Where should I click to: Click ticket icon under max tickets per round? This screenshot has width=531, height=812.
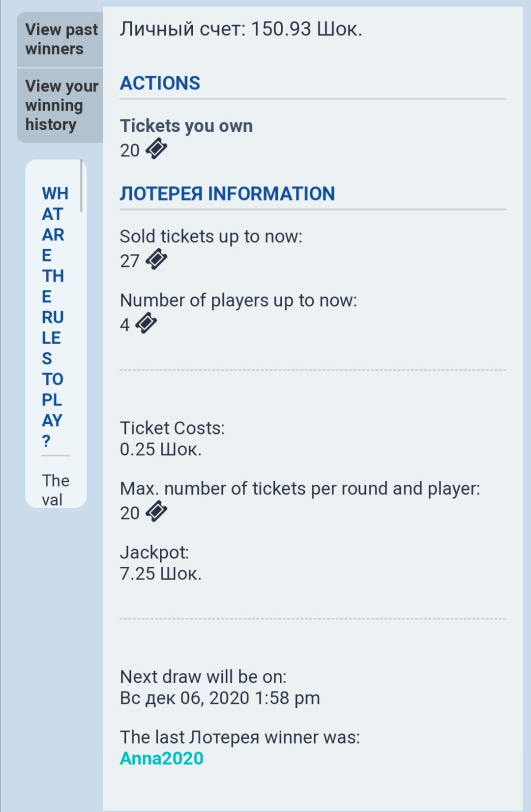pyautogui.click(x=156, y=512)
